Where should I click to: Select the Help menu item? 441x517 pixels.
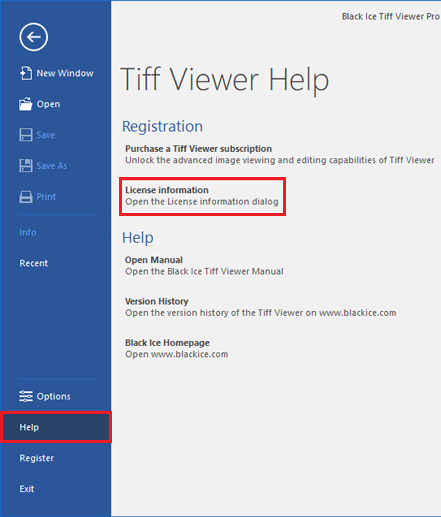(x=56, y=427)
